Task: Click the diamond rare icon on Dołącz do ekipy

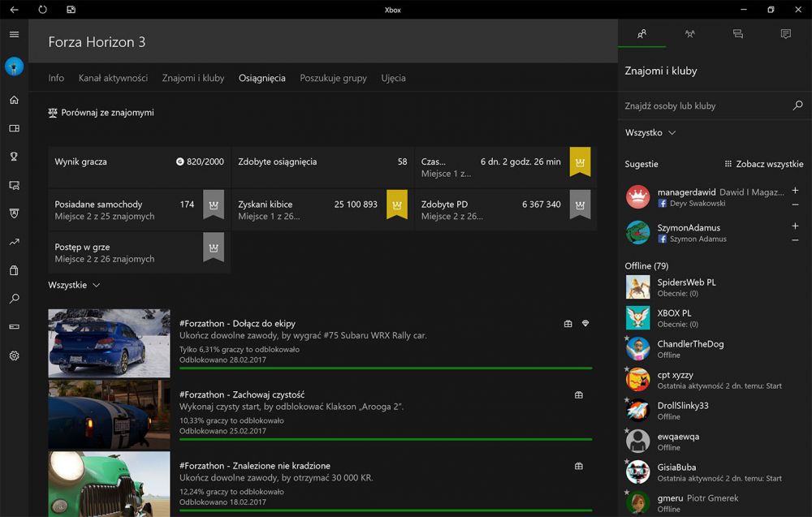Action: tap(585, 324)
